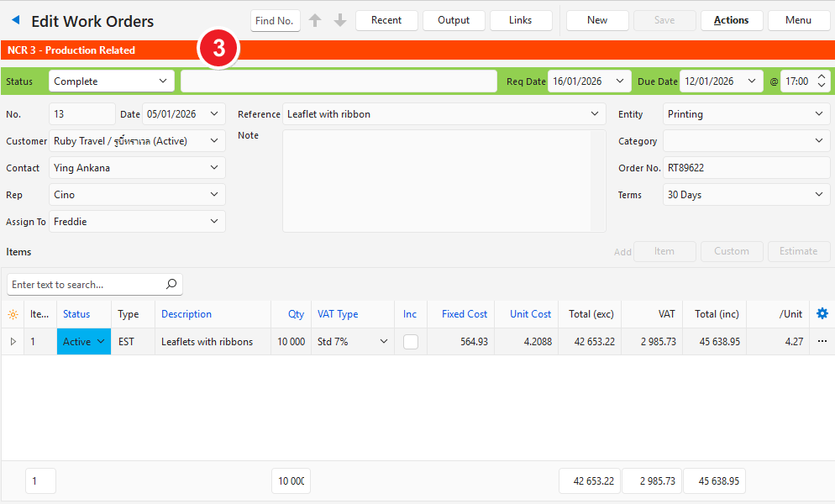The image size is (835, 504).
Task: Go to previous record with up arrow
Action: pos(315,20)
